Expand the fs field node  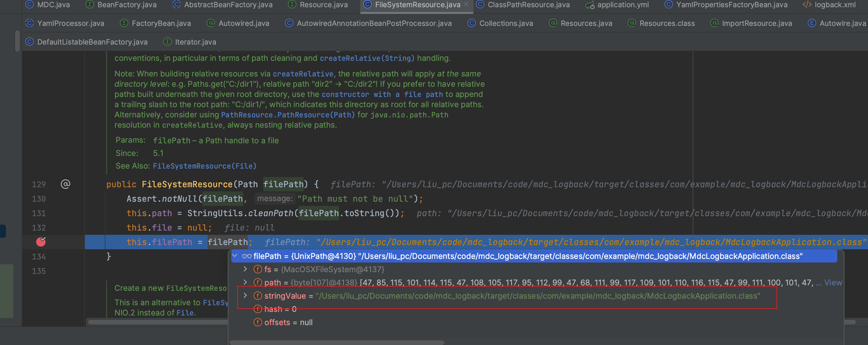(245, 269)
